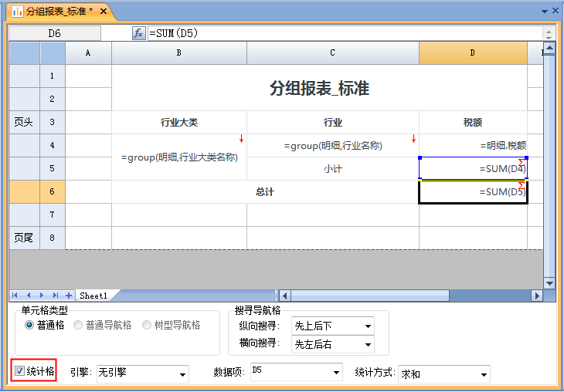Select column header D

click(x=473, y=53)
